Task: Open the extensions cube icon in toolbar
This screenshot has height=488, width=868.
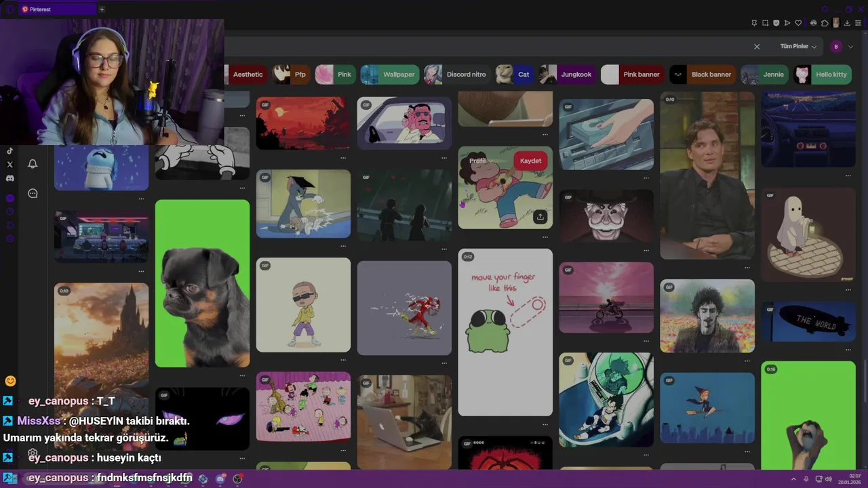Action: click(825, 23)
